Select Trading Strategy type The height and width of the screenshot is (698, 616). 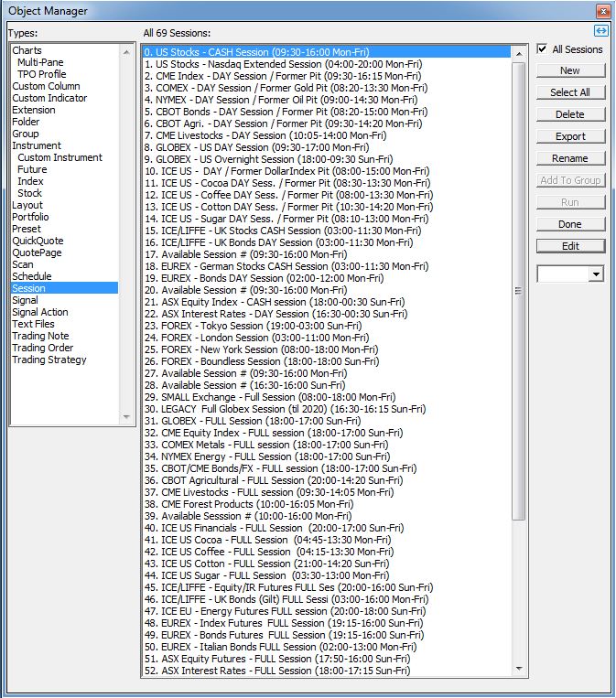coord(49,360)
